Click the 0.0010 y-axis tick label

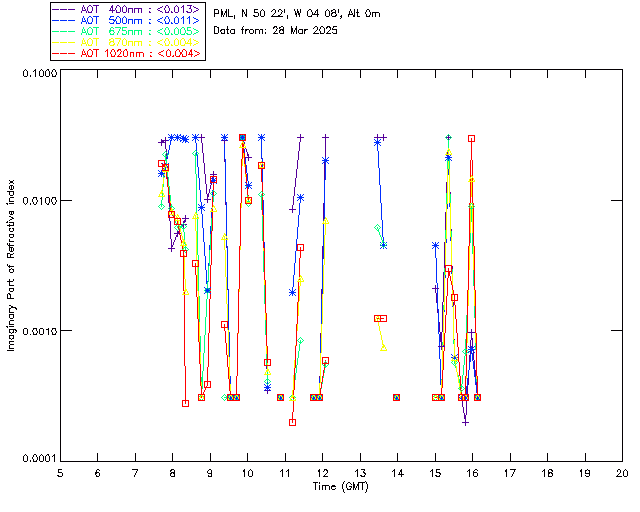[x=39, y=331]
